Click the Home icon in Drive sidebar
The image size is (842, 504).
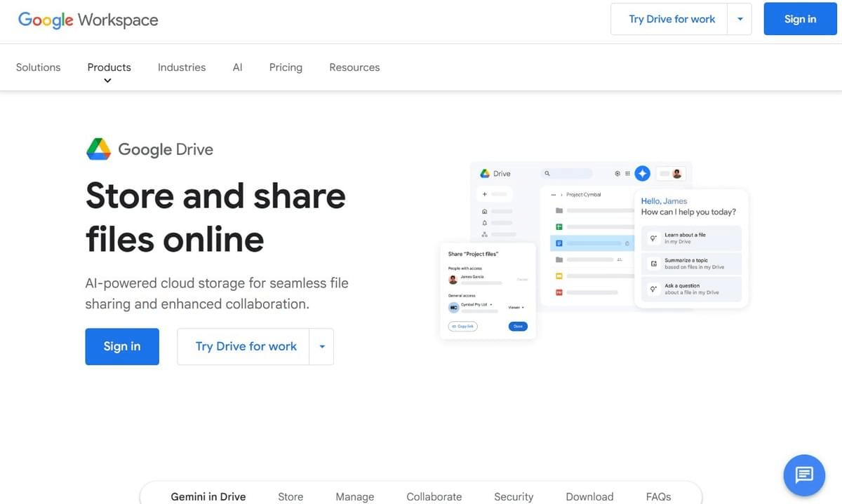coord(484,211)
